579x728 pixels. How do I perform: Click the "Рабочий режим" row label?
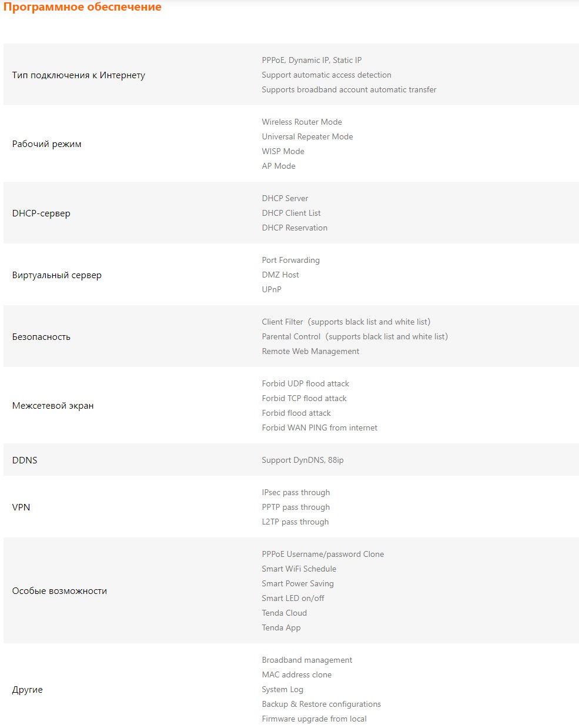(46, 144)
